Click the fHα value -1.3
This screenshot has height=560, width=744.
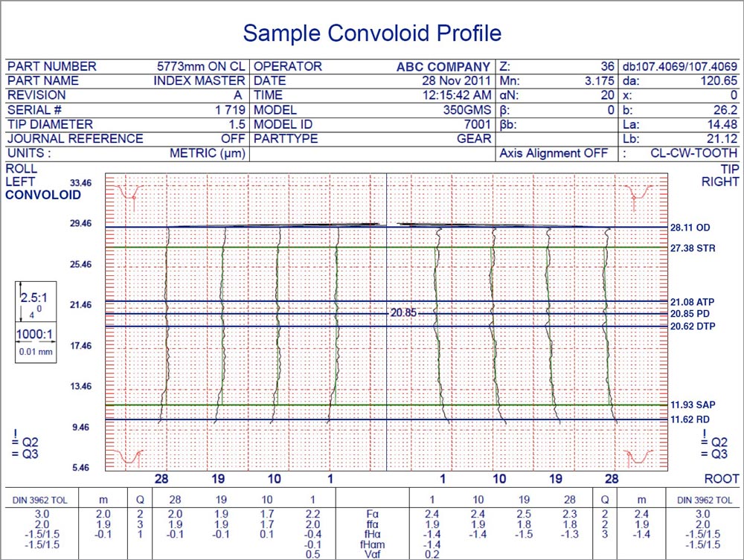[570, 535]
